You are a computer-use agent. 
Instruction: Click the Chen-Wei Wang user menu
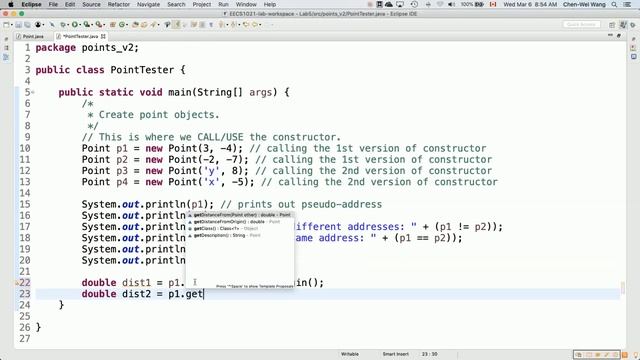pyautogui.click(x=584, y=4)
